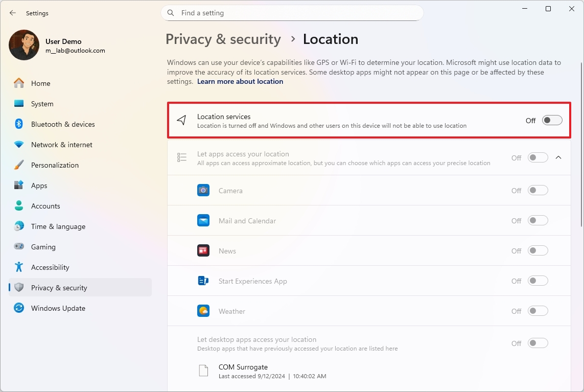The width and height of the screenshot is (584, 392).
Task: Click the Location services arrow icon
Action: pos(181,120)
